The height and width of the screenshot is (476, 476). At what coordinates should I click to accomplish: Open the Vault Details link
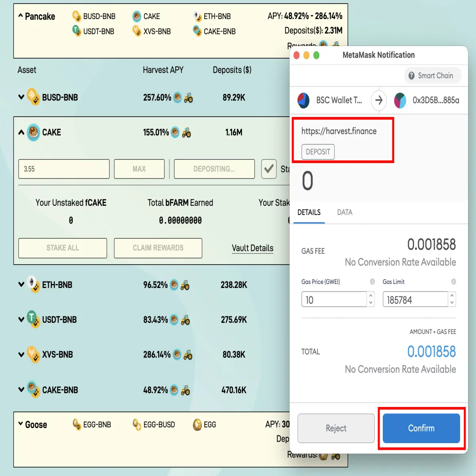pos(253,248)
